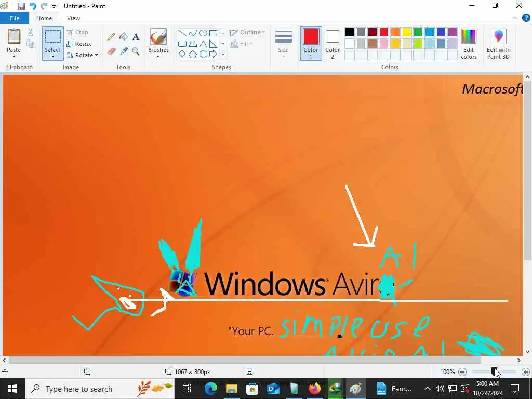Pick the black color swatch
532x399 pixels.
point(350,32)
